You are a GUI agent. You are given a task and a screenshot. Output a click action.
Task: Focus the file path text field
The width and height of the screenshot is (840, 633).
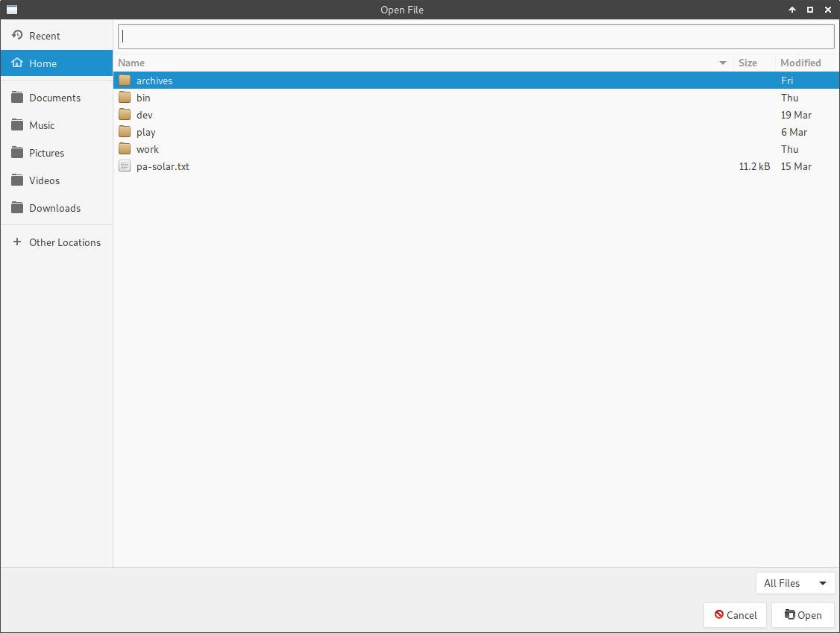[475, 36]
